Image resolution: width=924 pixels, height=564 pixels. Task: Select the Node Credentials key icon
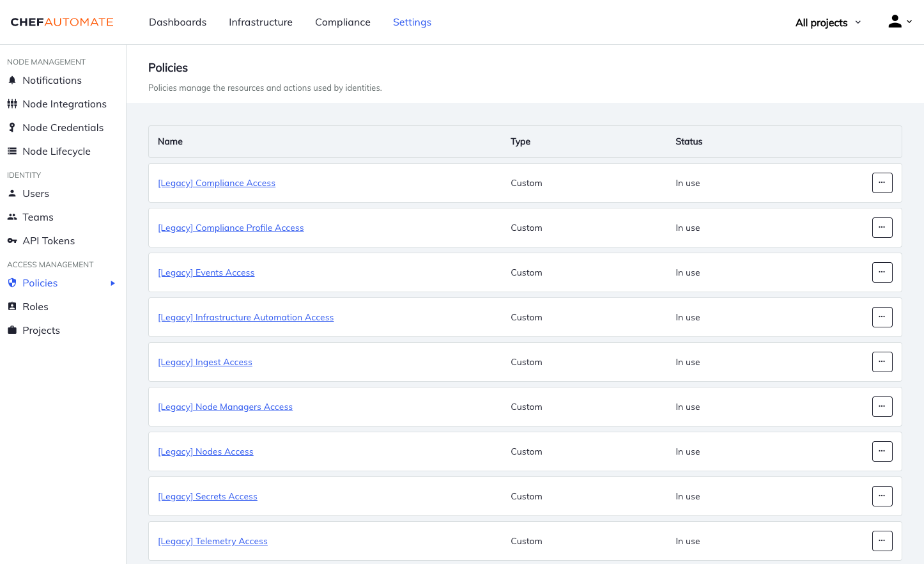[x=12, y=127]
